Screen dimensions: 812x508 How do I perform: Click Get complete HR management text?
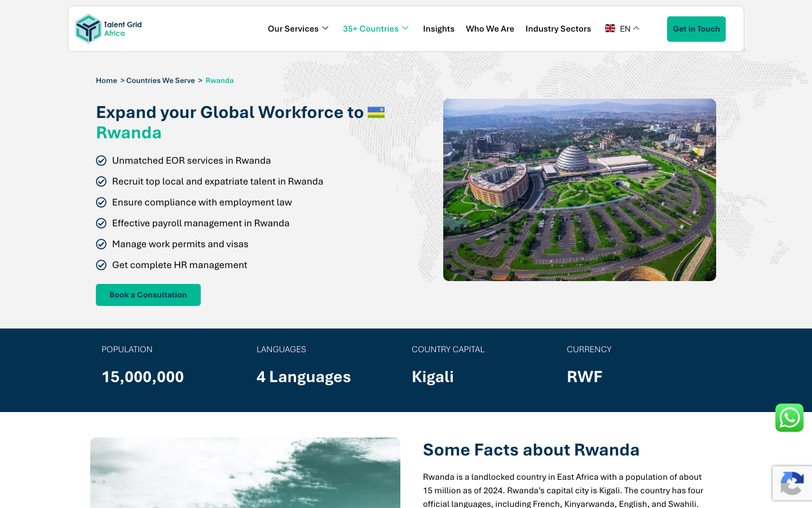pyautogui.click(x=179, y=265)
